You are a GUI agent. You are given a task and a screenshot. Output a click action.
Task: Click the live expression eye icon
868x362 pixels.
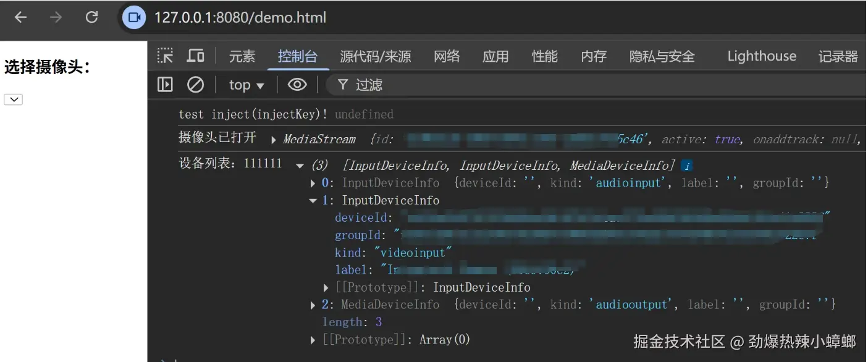pyautogui.click(x=297, y=85)
